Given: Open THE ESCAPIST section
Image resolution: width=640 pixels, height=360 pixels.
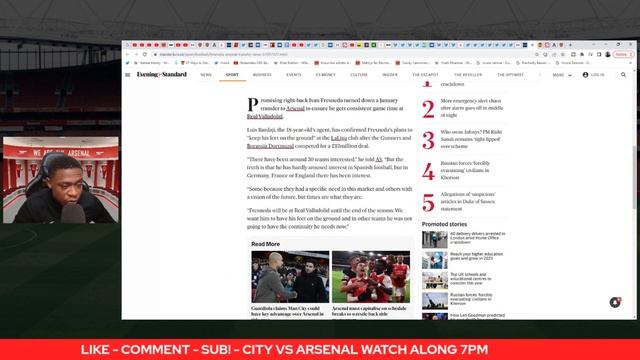Looking at the screenshot, I should coord(425,75).
